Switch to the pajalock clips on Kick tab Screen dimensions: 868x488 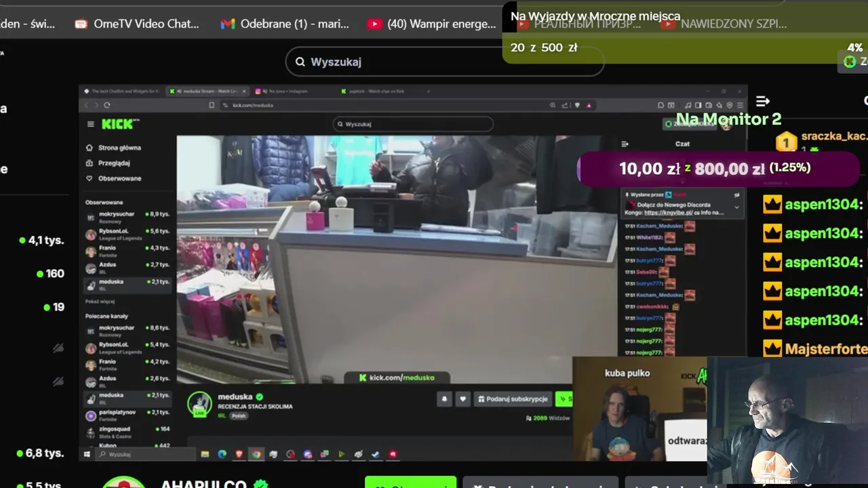pyautogui.click(x=373, y=91)
